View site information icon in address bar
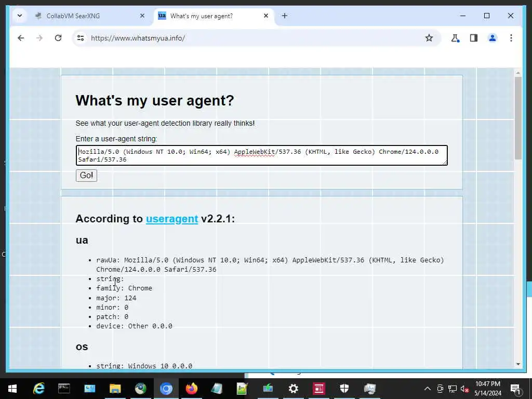The width and height of the screenshot is (532, 399). point(81,38)
